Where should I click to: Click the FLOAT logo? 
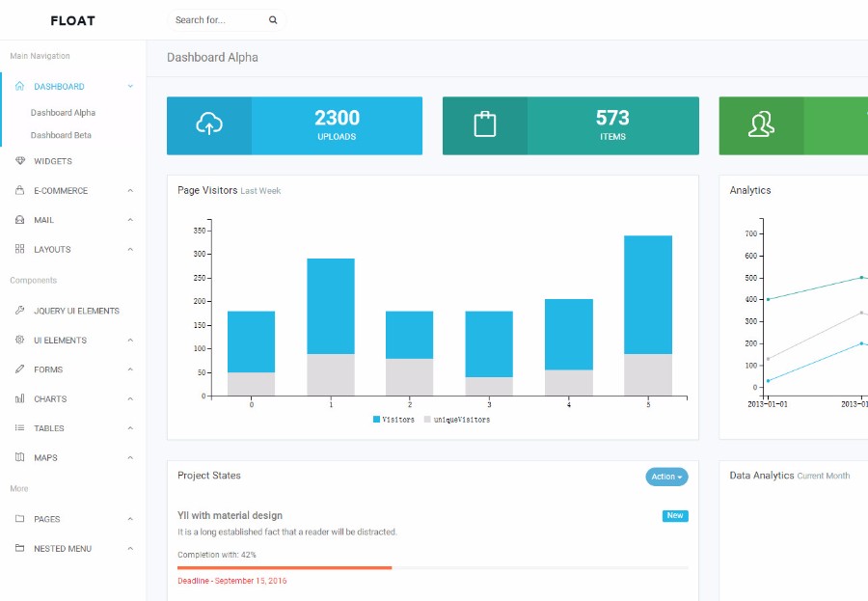(72, 19)
